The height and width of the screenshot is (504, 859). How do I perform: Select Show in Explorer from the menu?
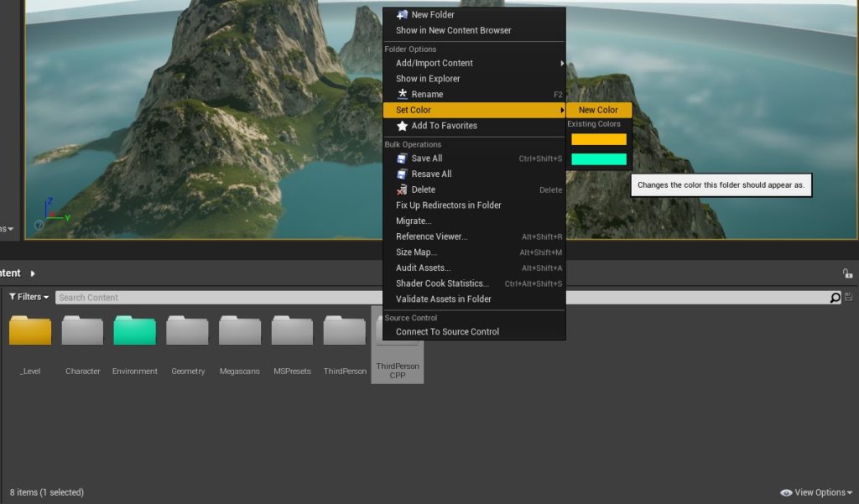click(x=428, y=78)
